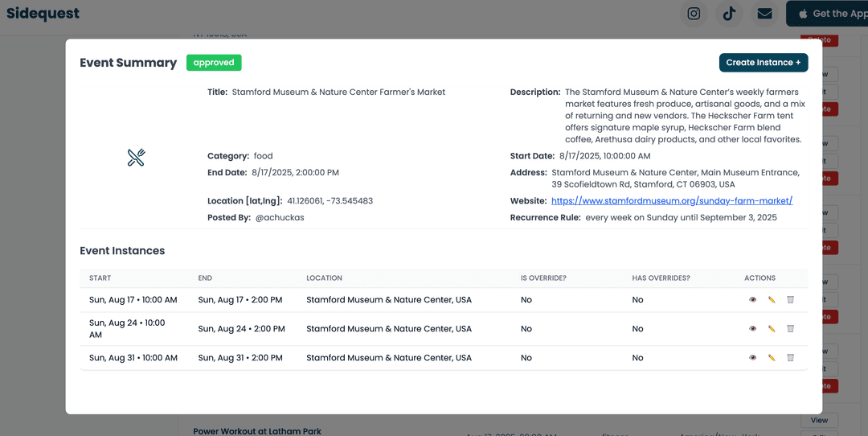Select the 'Sun, Aug 24 • 2:00 PM' end cell
The height and width of the screenshot is (436, 868).
point(241,328)
